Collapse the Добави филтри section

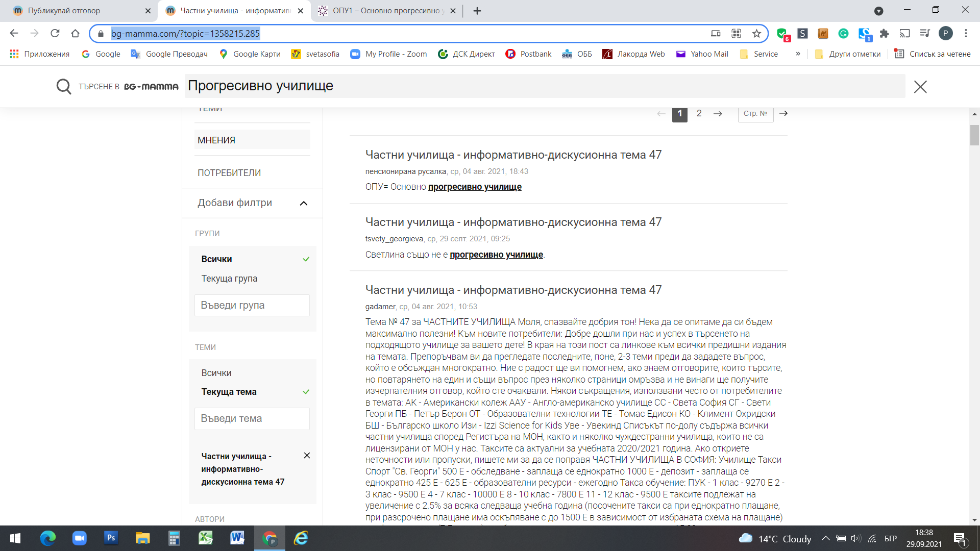[304, 203]
